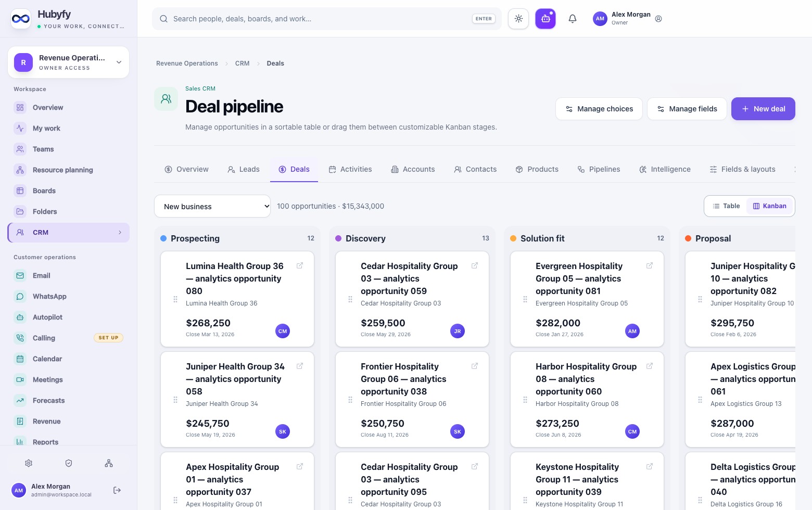Viewport: 812px width, 510px height.
Task: Open the security shield icon in sidebar footer
Action: click(x=69, y=463)
